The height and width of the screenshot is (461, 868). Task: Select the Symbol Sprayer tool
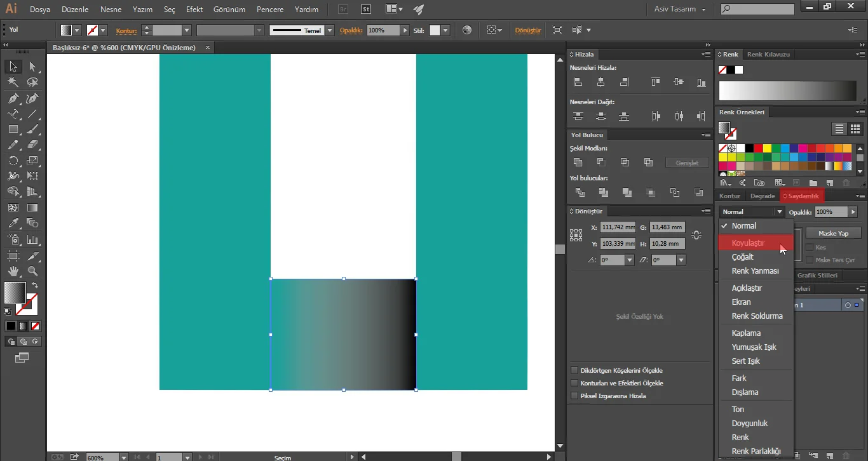pos(13,239)
